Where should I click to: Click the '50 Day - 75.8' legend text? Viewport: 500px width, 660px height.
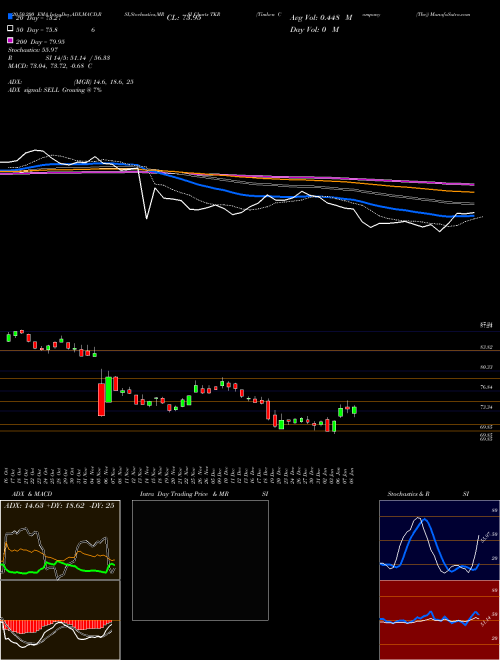(37, 30)
